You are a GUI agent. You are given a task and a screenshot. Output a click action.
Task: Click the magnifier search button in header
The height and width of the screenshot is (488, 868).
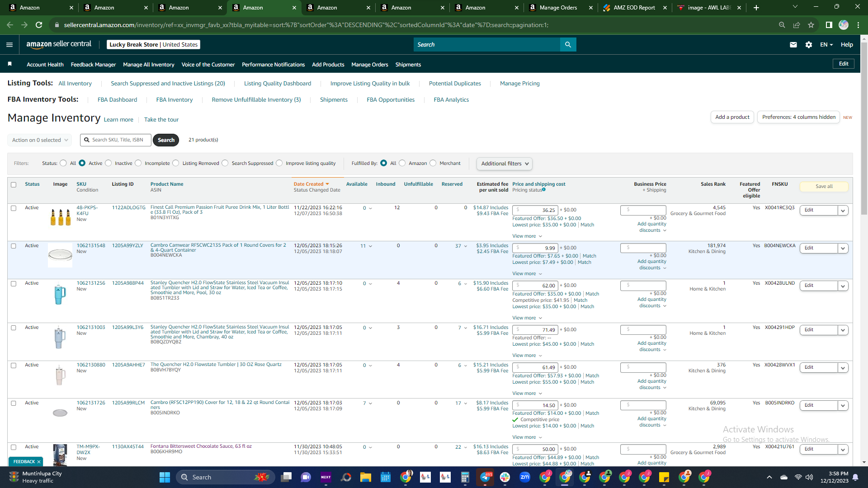(568, 44)
